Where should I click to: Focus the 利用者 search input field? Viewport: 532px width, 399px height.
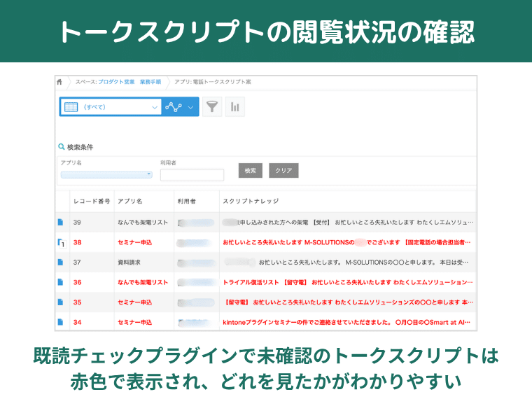tap(192, 175)
